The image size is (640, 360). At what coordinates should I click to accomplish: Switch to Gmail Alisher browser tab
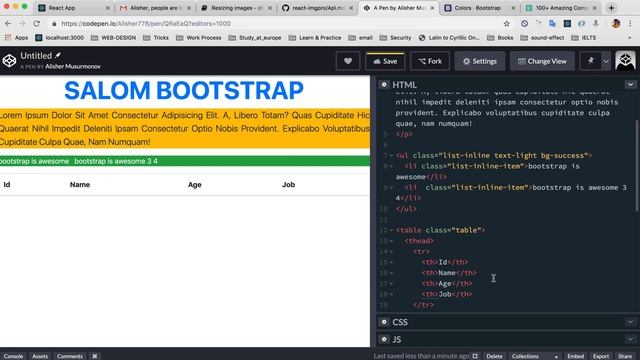click(155, 8)
